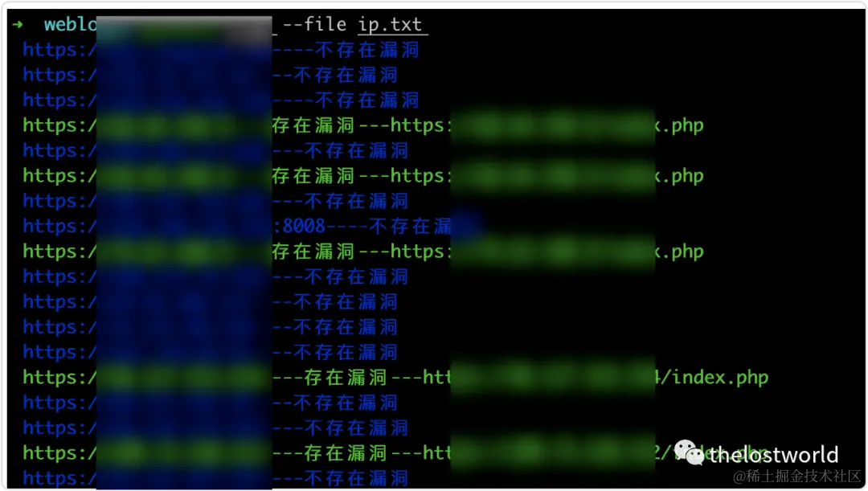The width and height of the screenshot is (868, 491).
Task: Click the weblo command name
Action: pos(70,24)
